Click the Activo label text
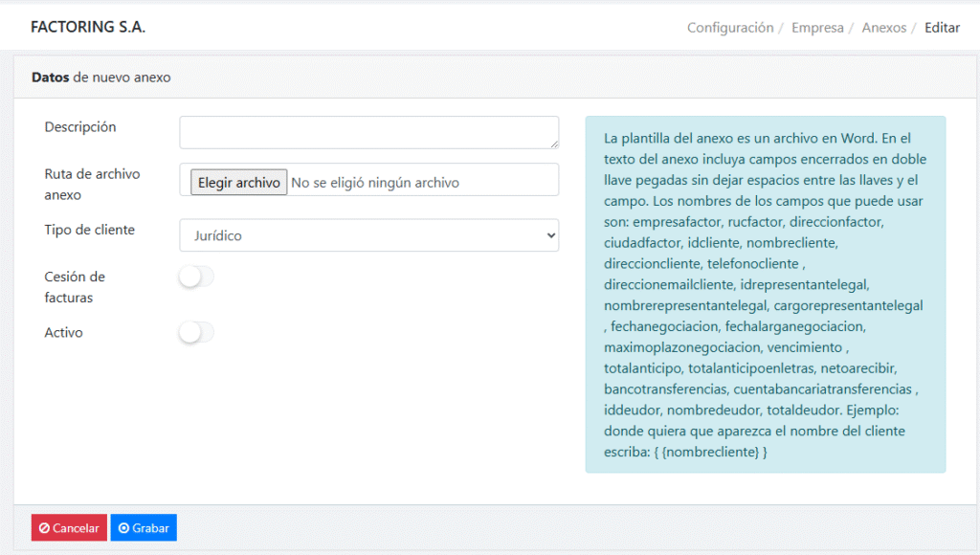The image size is (980, 555). (64, 333)
